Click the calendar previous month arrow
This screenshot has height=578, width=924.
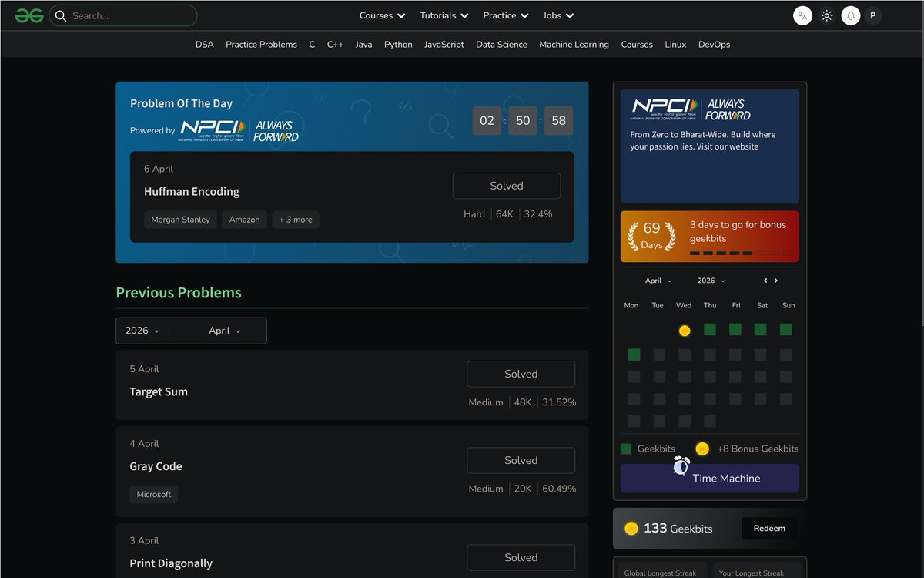(765, 281)
